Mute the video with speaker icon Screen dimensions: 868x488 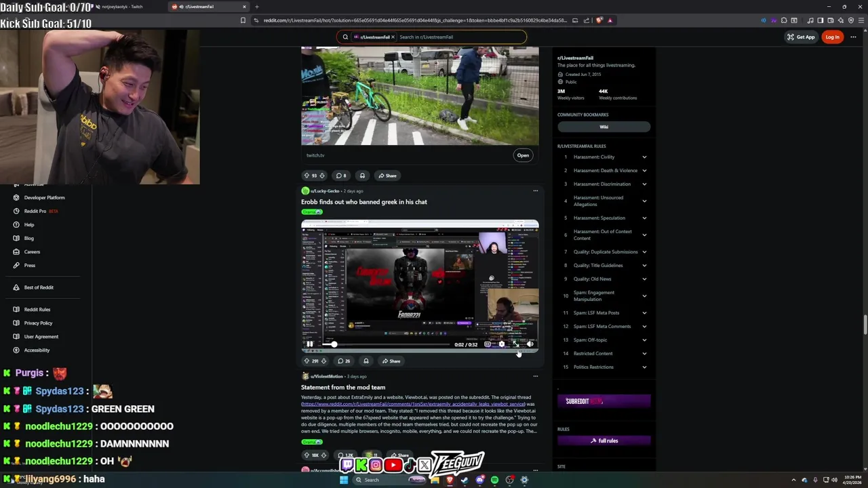530,344
